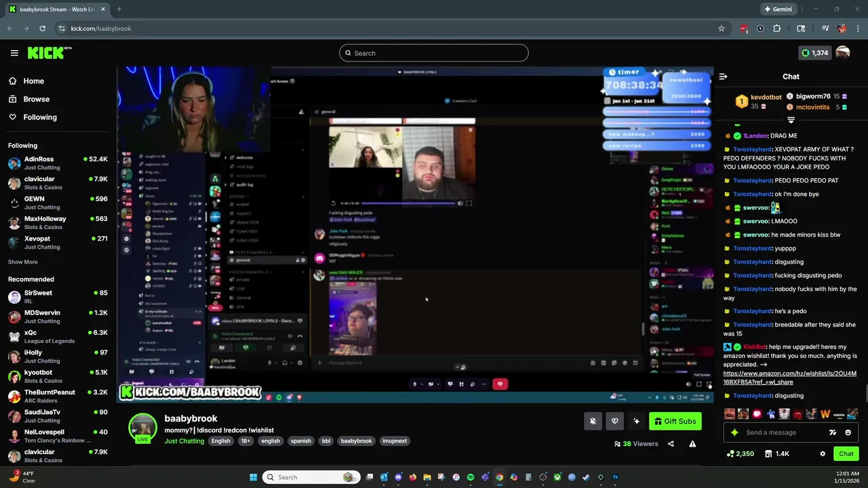Open Steam from the taskbar

[586, 477]
